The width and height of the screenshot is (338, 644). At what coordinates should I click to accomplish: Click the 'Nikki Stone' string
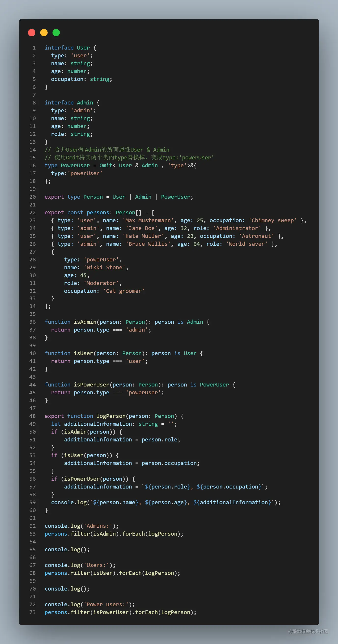point(104,268)
